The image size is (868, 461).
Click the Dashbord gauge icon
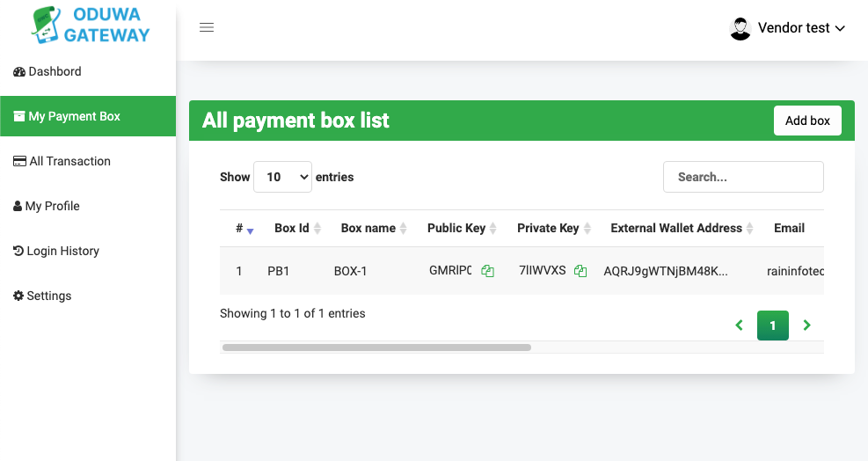pos(19,71)
